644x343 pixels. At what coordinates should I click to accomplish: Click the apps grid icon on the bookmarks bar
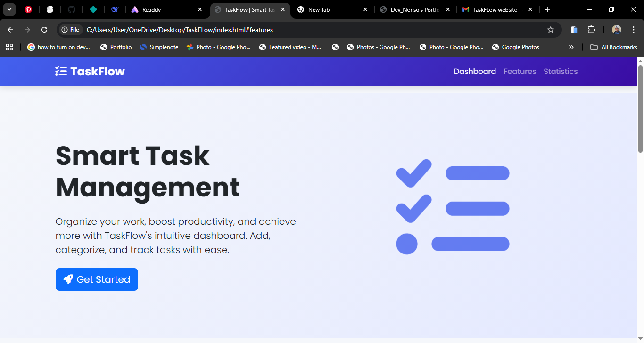coord(9,47)
